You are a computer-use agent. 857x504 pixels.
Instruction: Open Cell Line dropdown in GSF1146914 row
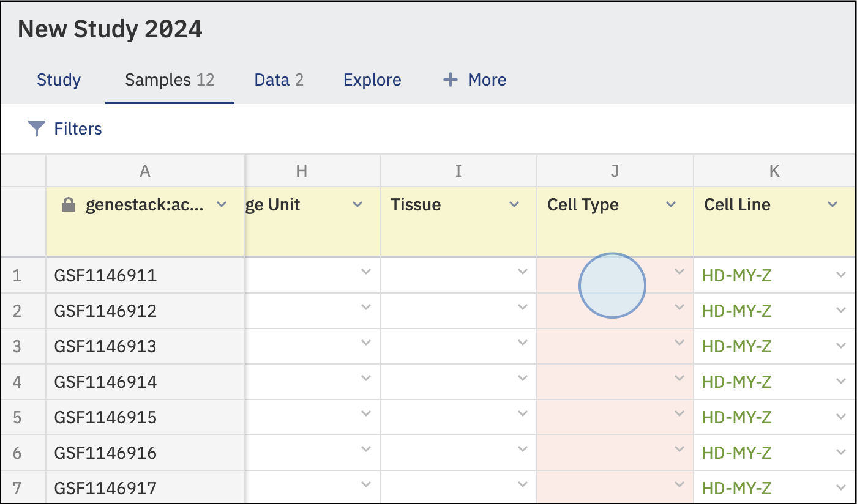(841, 382)
